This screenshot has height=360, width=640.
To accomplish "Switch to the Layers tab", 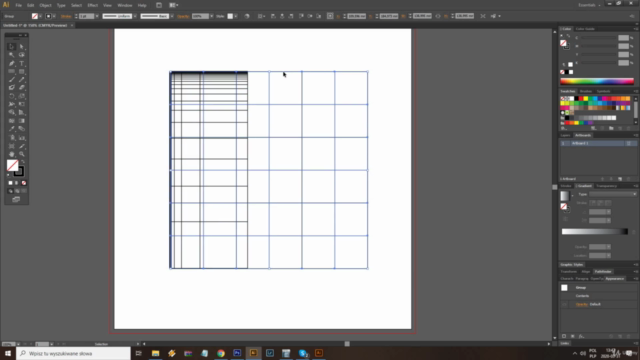I will tap(565, 135).
